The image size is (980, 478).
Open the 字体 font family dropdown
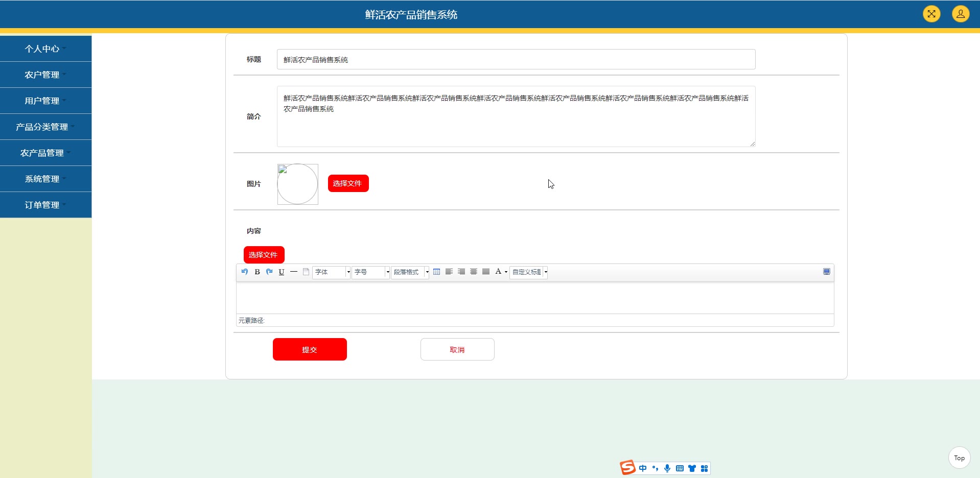(x=332, y=272)
